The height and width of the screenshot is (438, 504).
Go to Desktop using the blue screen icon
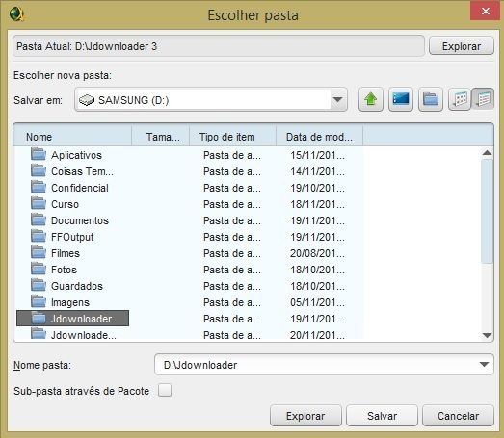pos(401,99)
